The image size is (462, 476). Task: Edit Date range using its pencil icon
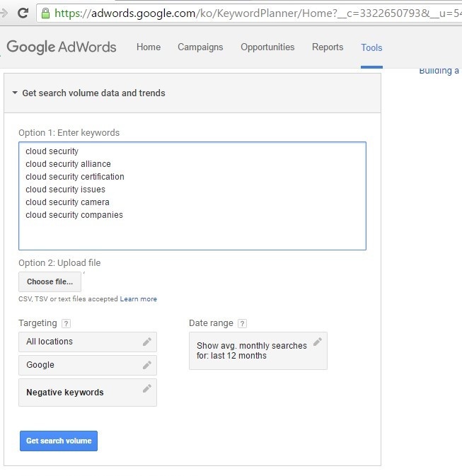pos(318,342)
